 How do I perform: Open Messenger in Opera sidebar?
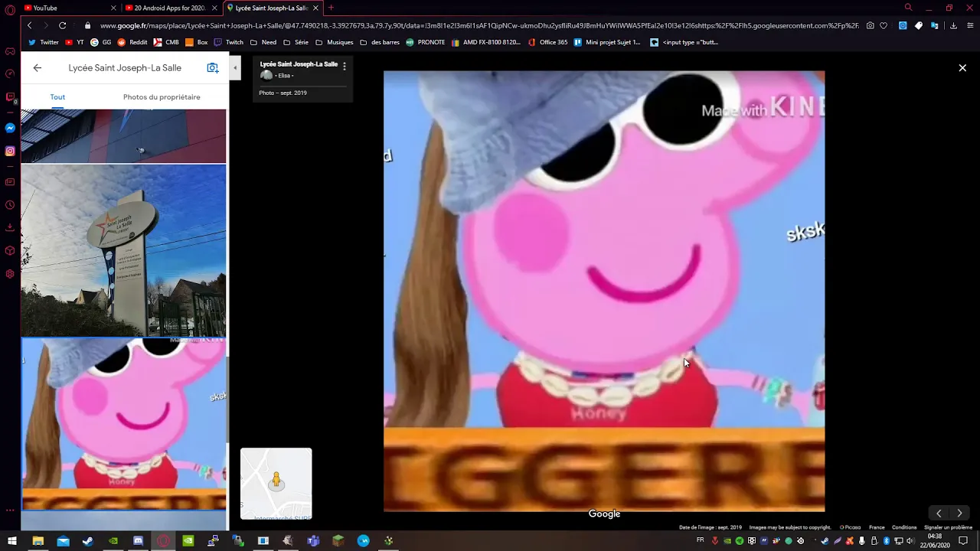pyautogui.click(x=10, y=128)
